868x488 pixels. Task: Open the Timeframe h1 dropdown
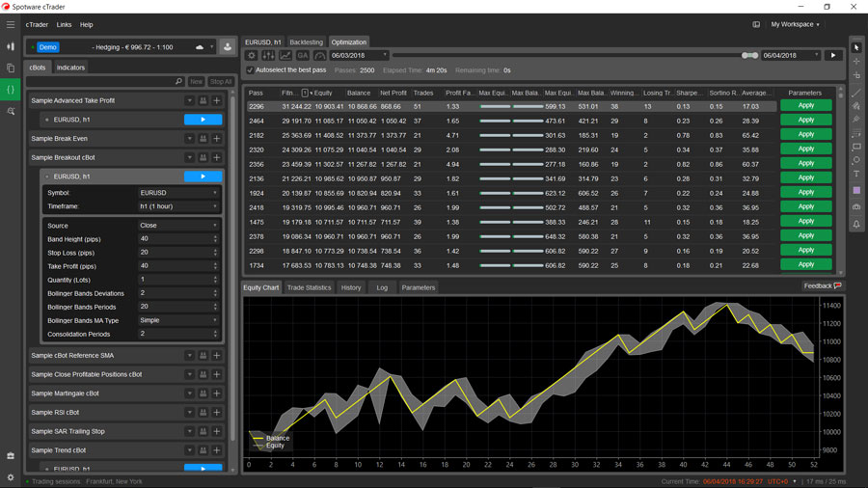tap(178, 206)
